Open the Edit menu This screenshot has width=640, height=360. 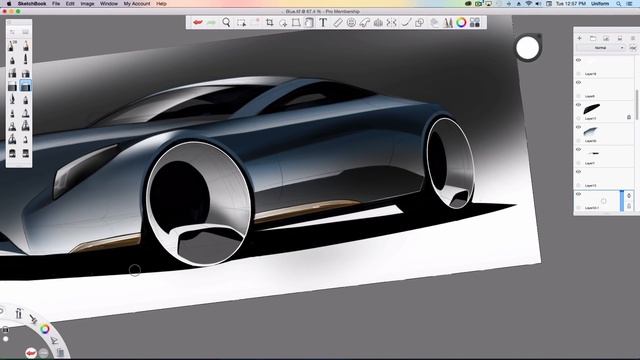pyautogui.click(x=70, y=4)
